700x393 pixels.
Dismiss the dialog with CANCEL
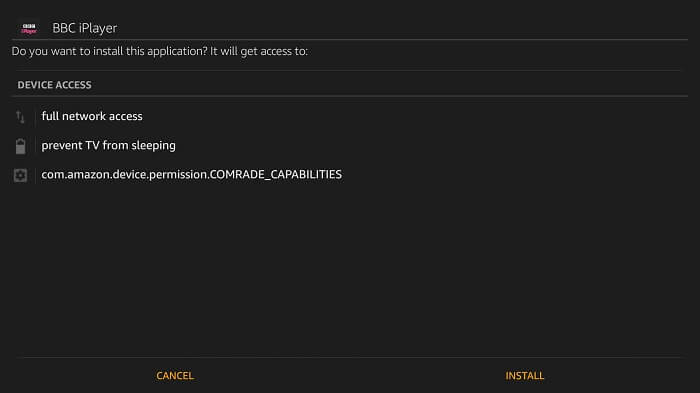tap(175, 376)
